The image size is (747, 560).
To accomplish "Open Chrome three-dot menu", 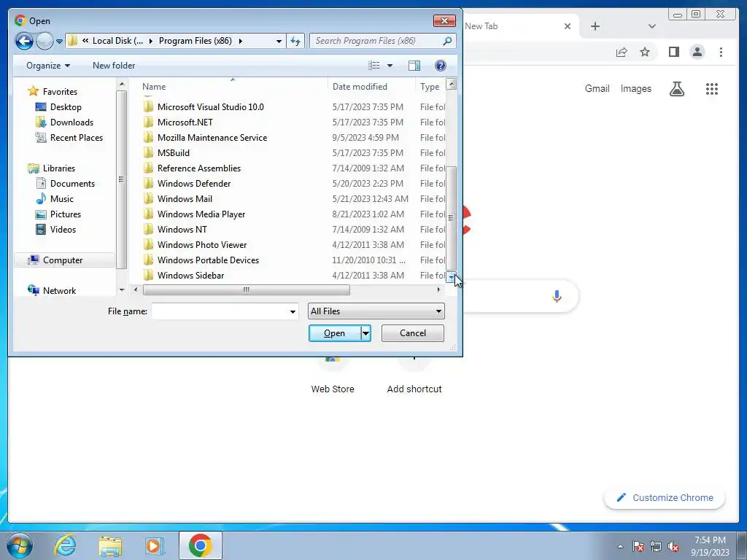I will click(721, 52).
